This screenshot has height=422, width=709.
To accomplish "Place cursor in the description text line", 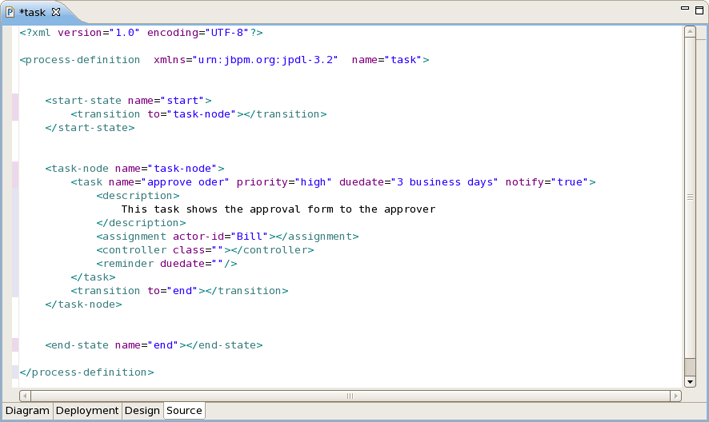I will click(x=278, y=209).
